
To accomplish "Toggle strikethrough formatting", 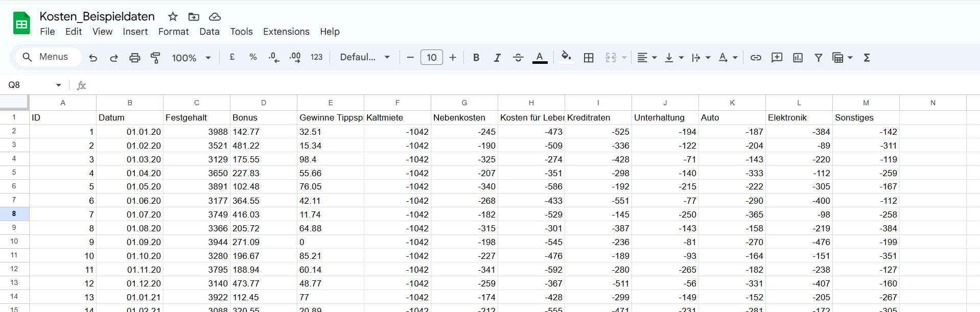I will click(x=518, y=58).
